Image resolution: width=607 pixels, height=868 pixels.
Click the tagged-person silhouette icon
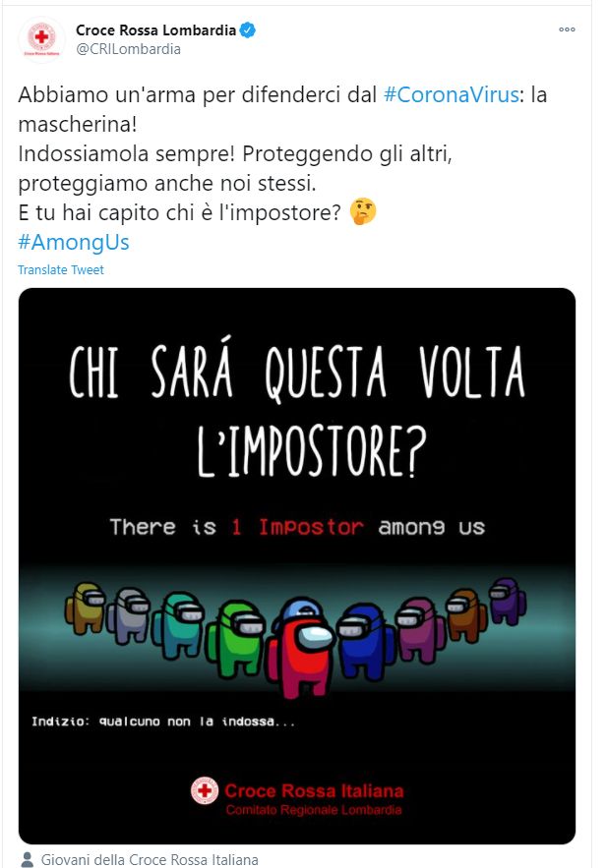(x=27, y=860)
